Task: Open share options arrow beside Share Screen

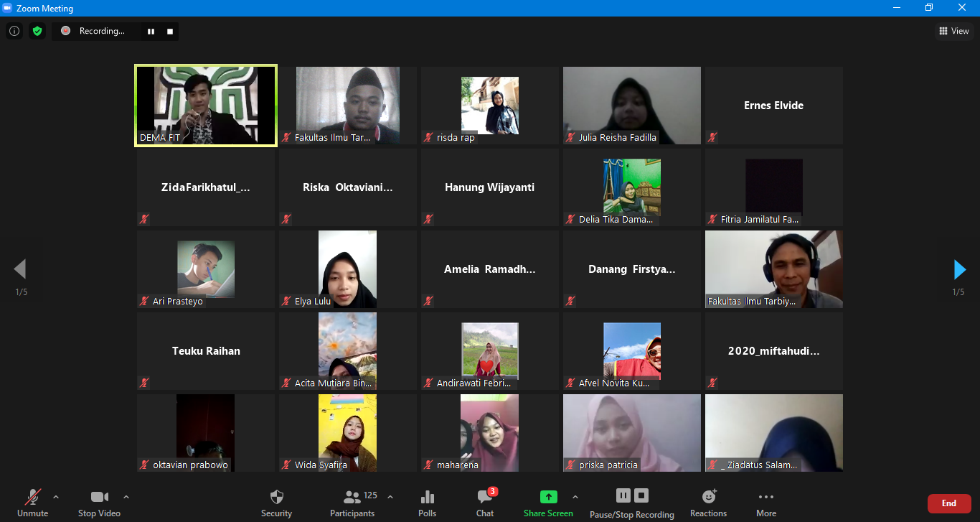Action: coord(575,497)
